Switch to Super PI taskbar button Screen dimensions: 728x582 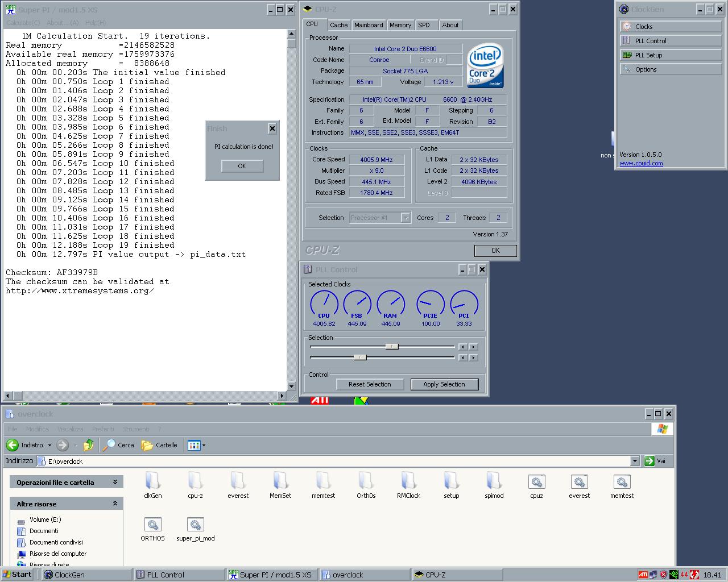point(271,575)
